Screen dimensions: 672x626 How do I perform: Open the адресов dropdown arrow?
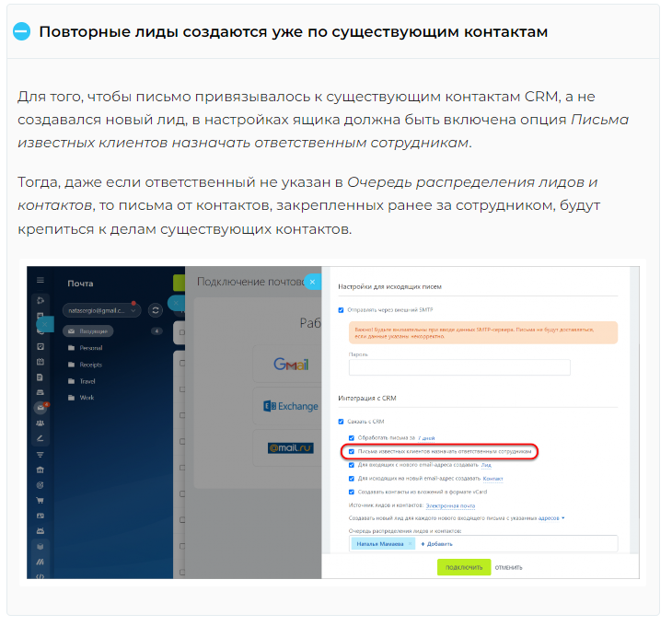(x=563, y=518)
